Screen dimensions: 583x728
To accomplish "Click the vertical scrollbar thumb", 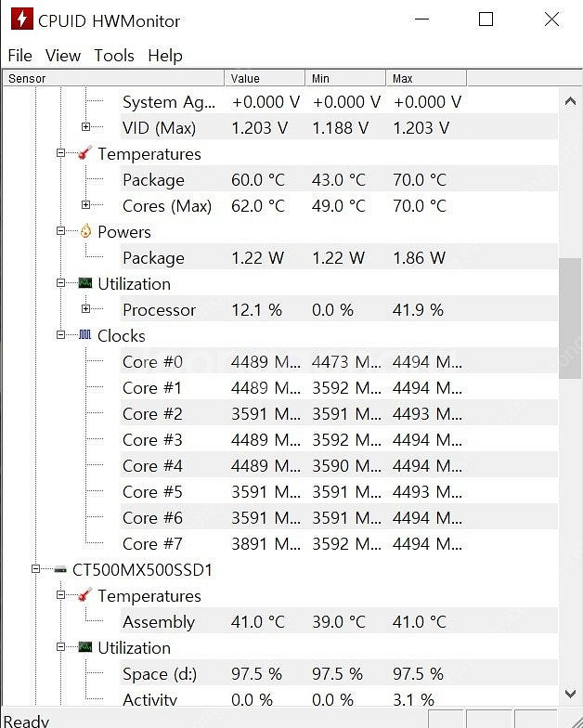I will (x=570, y=318).
